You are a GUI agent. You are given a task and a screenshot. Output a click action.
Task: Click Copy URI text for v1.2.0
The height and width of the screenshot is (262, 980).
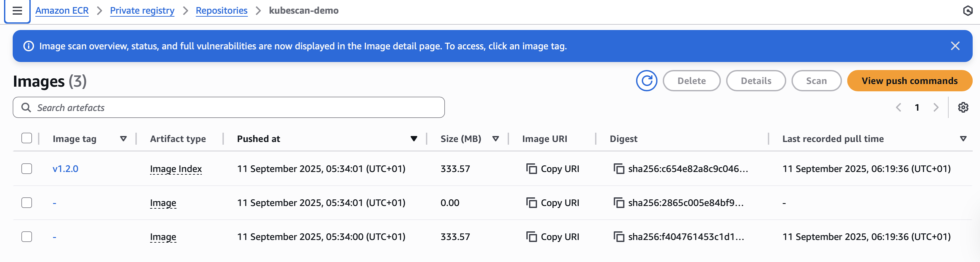[x=560, y=168]
